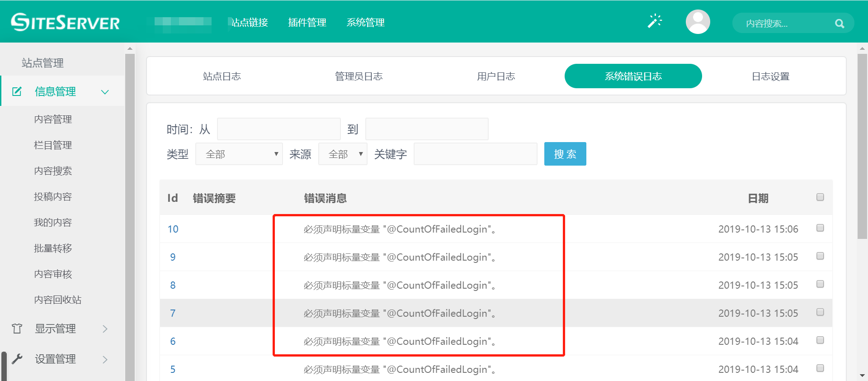Open error log Id 6 link

pos(173,341)
